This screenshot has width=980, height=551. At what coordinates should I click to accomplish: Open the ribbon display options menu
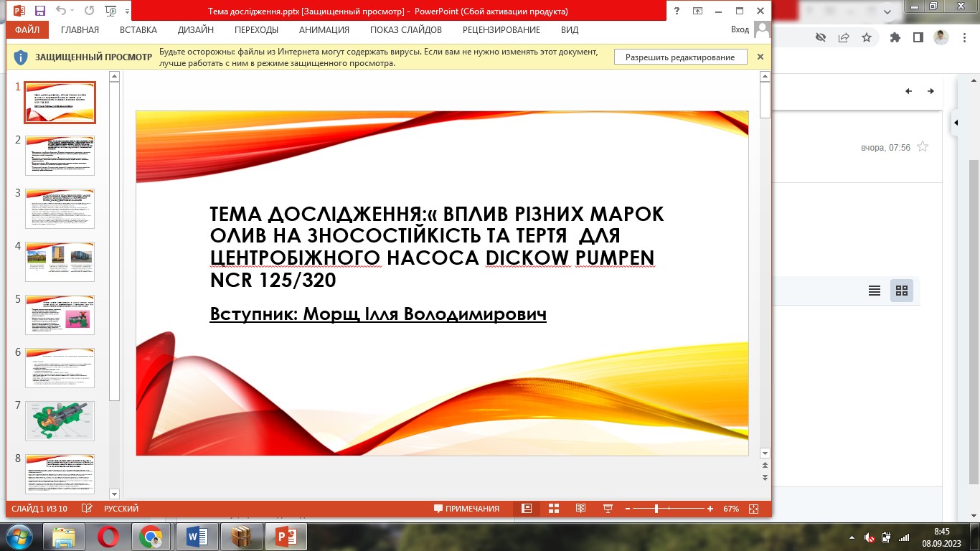pyautogui.click(x=697, y=11)
